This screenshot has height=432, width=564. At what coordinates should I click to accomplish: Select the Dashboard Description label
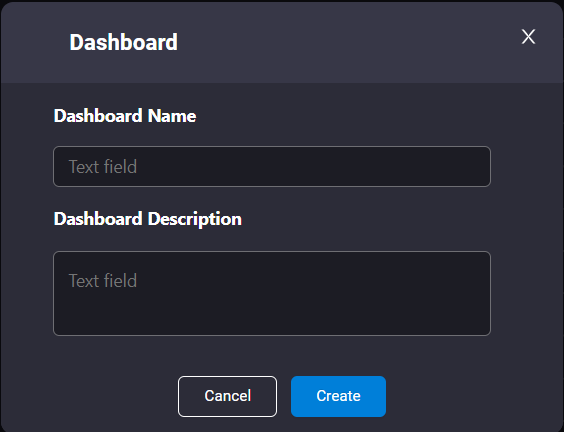click(148, 219)
